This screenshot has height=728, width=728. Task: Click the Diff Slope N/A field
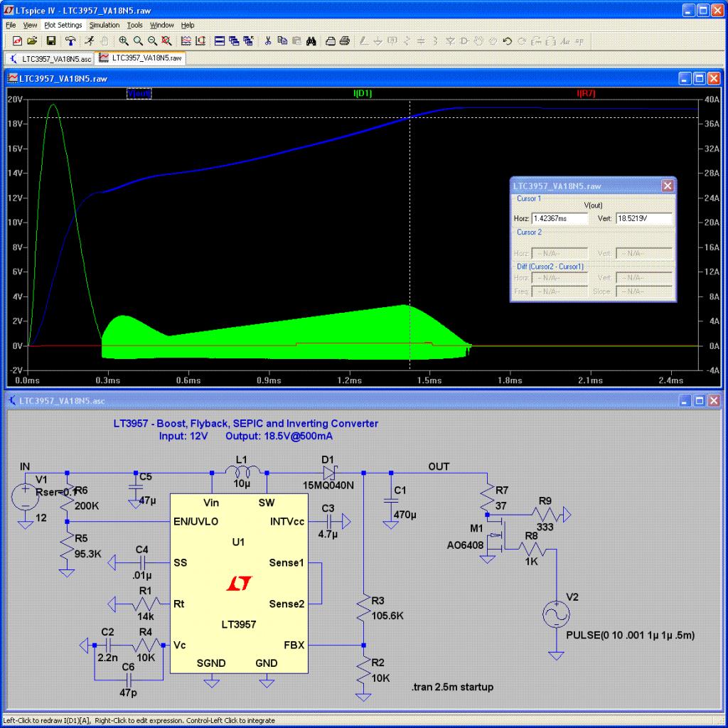(x=644, y=291)
